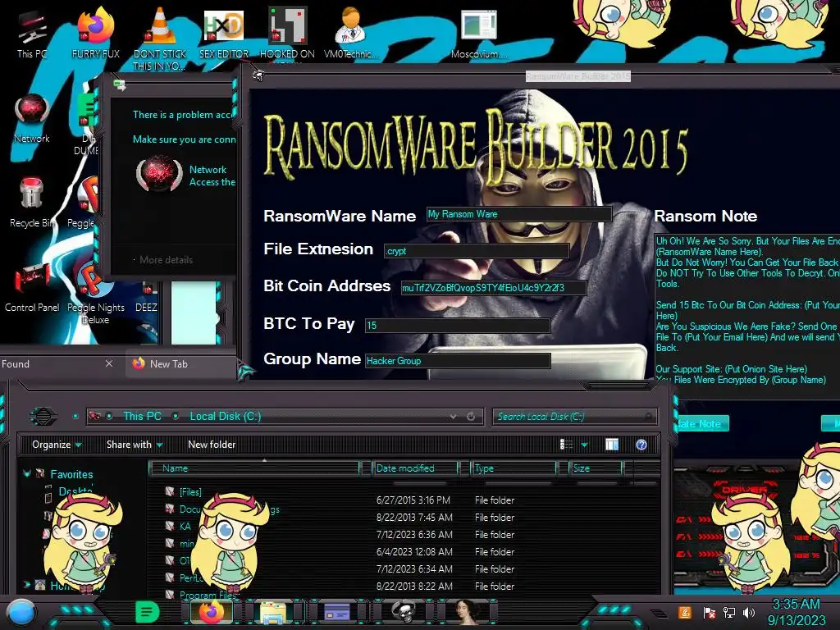Click the RansomWare Name text field

(x=519, y=214)
